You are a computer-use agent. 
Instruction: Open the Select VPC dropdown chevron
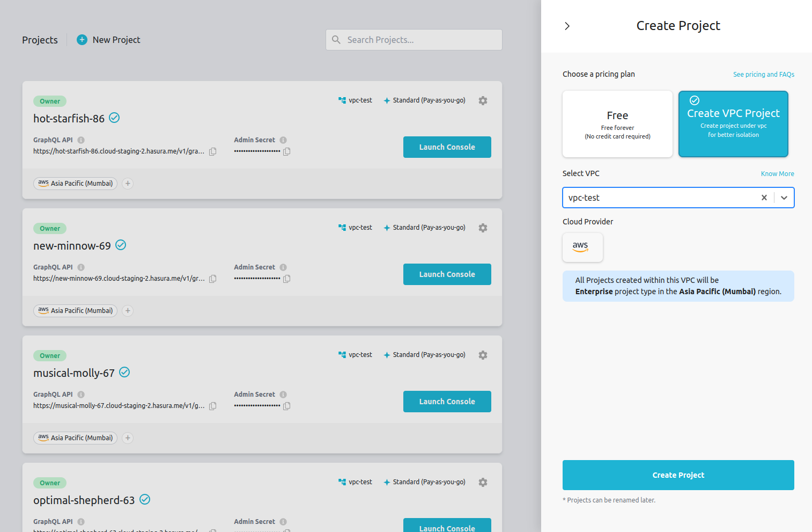click(784, 198)
